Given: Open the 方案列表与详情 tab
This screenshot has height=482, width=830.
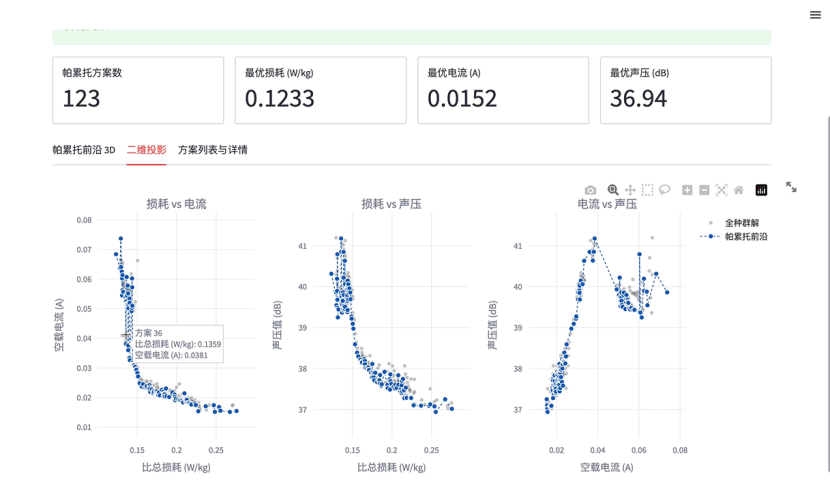Looking at the screenshot, I should [x=213, y=150].
